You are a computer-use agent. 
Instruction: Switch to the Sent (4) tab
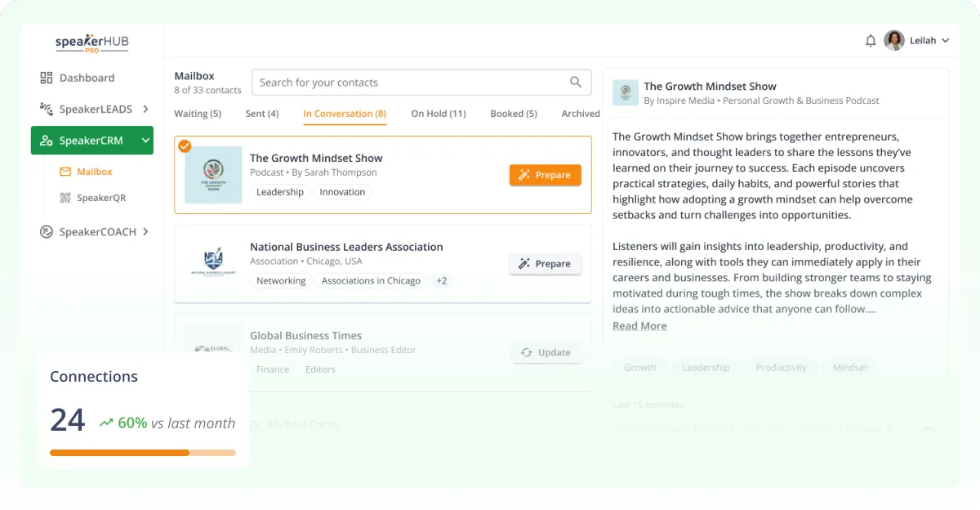(x=262, y=114)
